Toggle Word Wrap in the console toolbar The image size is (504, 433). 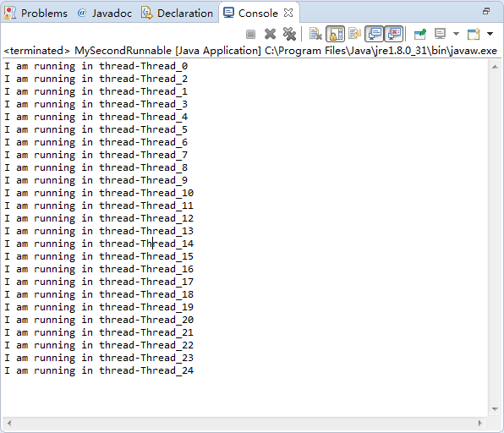click(x=354, y=34)
